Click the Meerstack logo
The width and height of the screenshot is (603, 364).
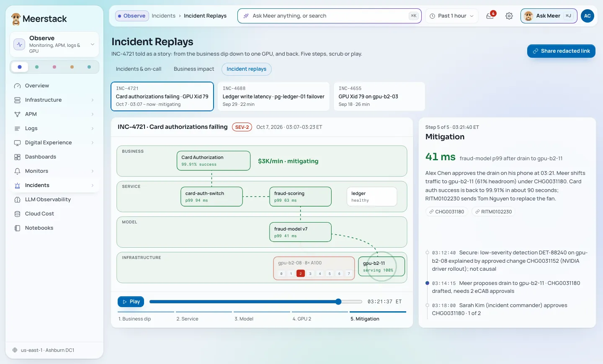point(39,19)
